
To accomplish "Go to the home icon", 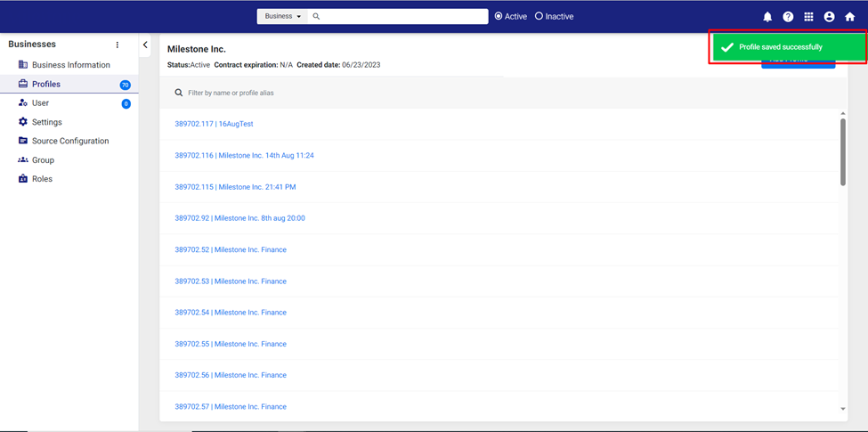I will click(849, 17).
